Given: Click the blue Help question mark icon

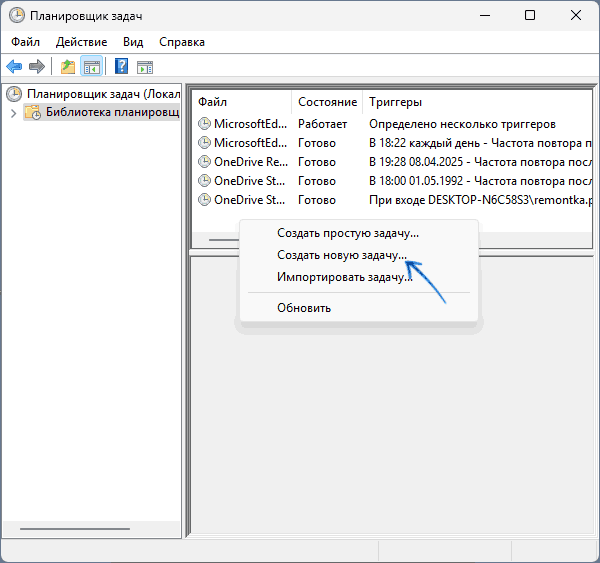Looking at the screenshot, I should 121,67.
